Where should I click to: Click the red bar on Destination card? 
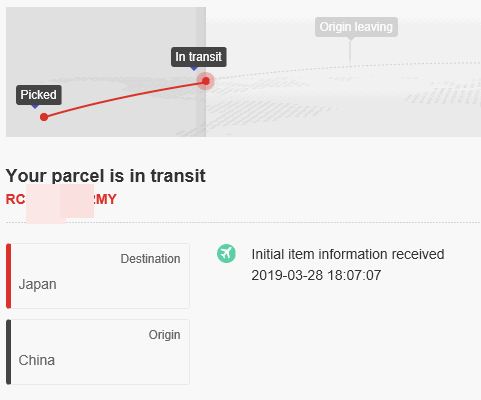point(9,276)
